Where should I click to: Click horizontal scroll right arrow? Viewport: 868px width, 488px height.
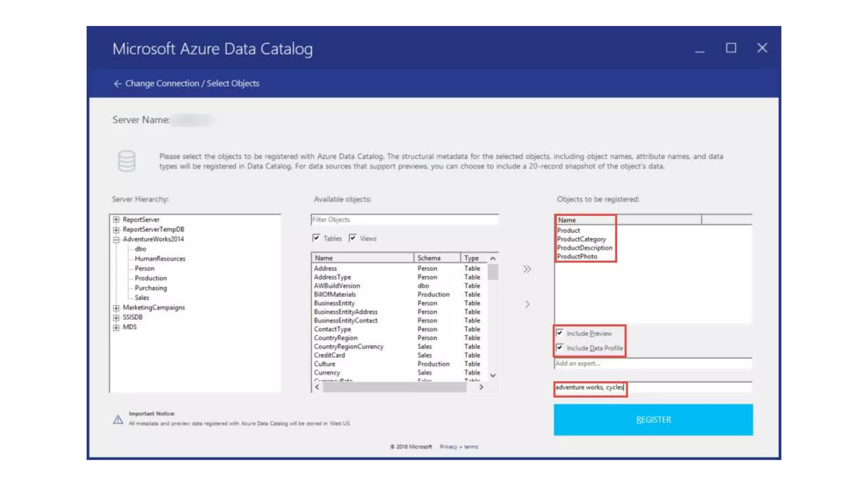coord(481,387)
